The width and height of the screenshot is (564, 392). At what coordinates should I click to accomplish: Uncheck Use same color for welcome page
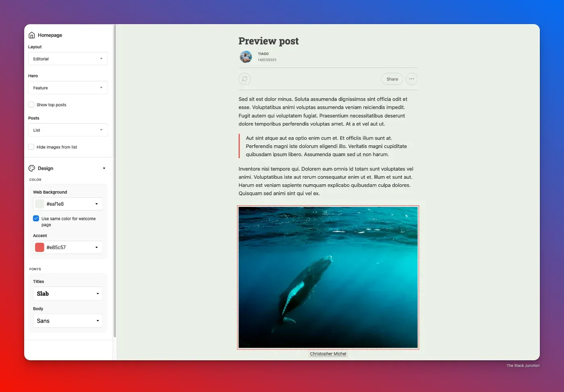pyautogui.click(x=36, y=219)
